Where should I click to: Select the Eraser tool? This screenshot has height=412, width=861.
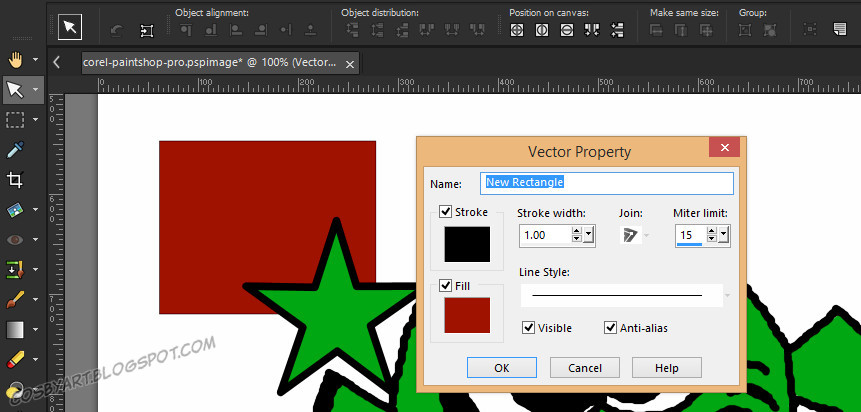(15, 359)
